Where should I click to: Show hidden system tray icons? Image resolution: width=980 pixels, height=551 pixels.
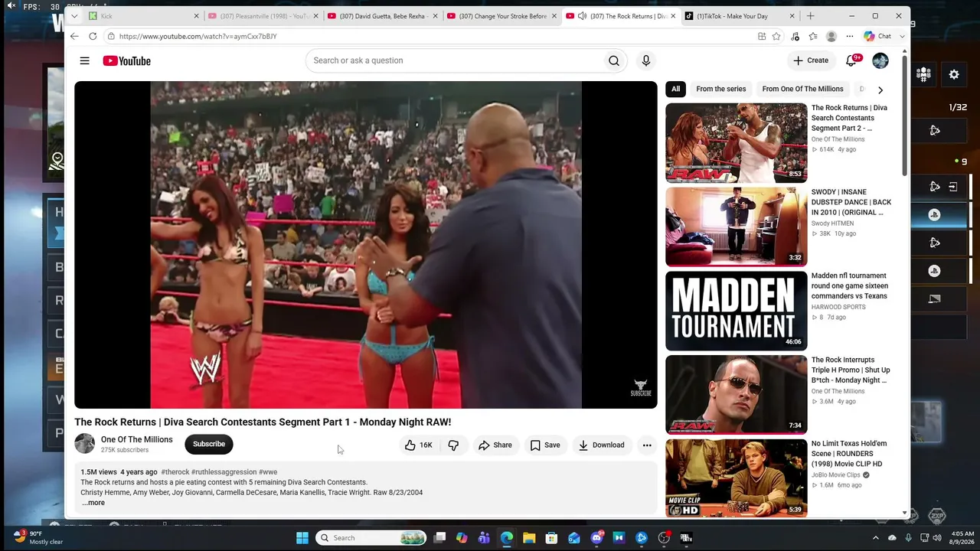click(x=876, y=538)
